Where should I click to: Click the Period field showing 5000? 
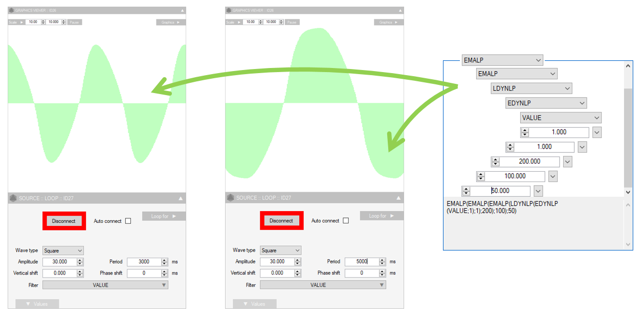click(x=362, y=261)
